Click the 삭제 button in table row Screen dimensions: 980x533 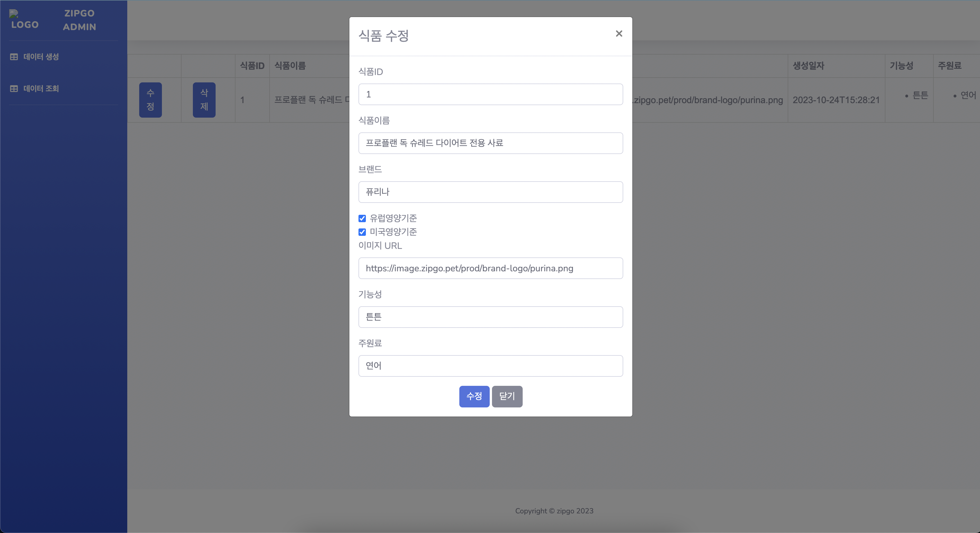204,100
